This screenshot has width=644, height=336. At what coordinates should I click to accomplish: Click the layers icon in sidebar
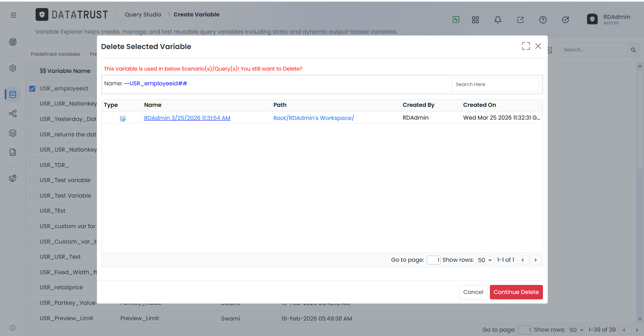pos(13,133)
